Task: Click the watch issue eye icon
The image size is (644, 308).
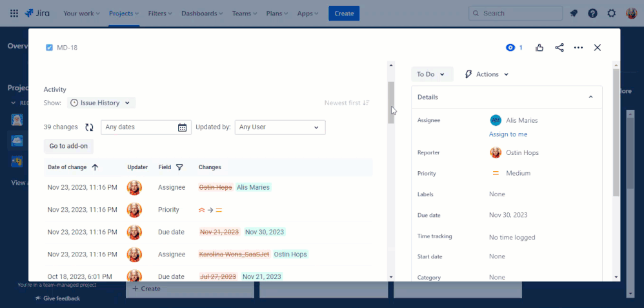Action: (510, 48)
